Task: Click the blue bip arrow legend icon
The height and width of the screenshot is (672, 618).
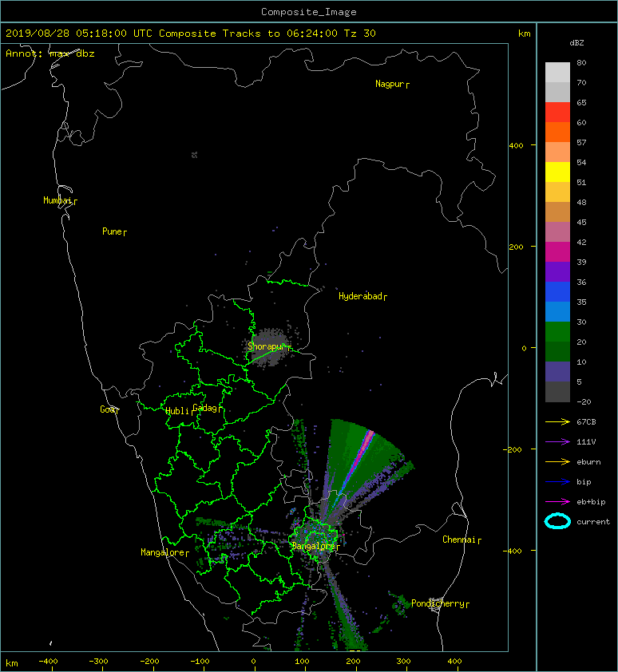Action: pyautogui.click(x=557, y=482)
